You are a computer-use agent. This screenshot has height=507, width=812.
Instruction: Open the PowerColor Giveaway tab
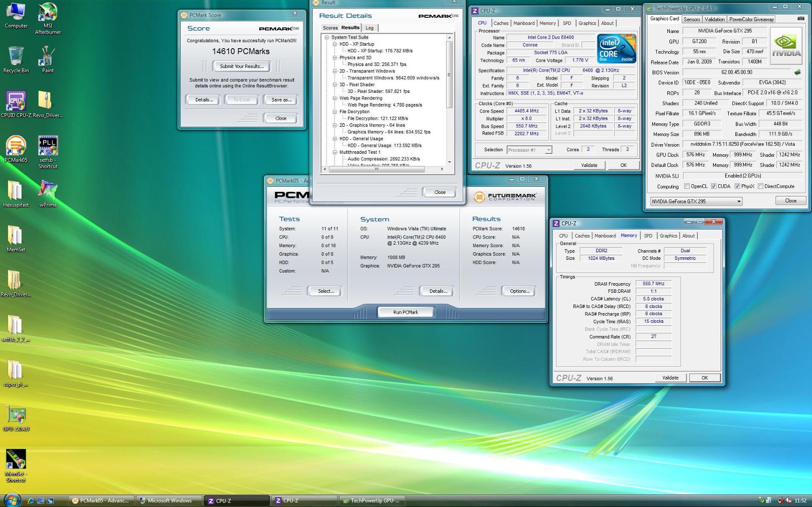point(752,19)
